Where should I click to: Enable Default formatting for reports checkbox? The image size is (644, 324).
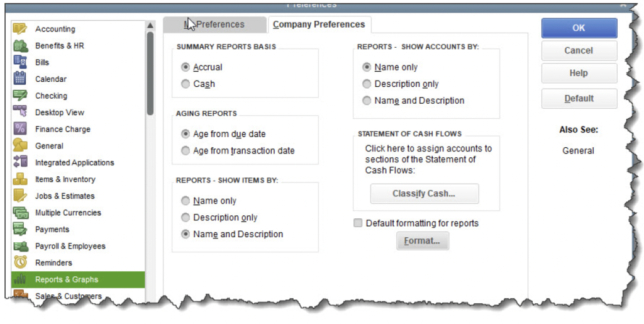tap(358, 223)
